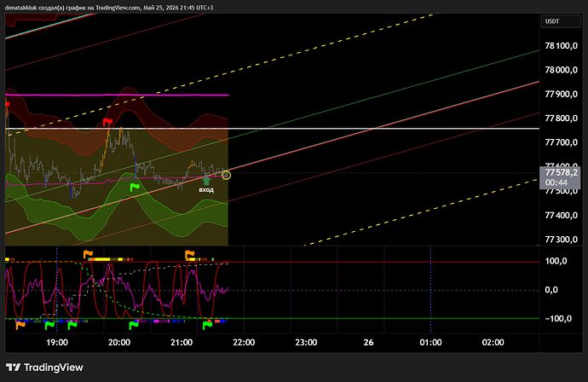Select the lower yellow dashed trend line
Screen dimensions: 588x382
click(x=421, y=213)
